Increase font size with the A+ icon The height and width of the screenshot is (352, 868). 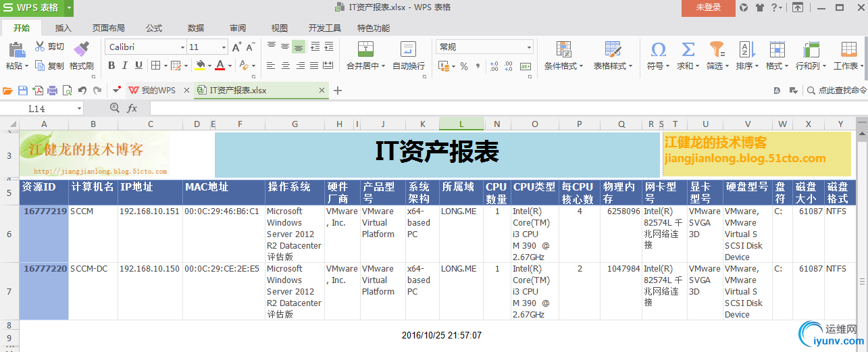point(236,47)
